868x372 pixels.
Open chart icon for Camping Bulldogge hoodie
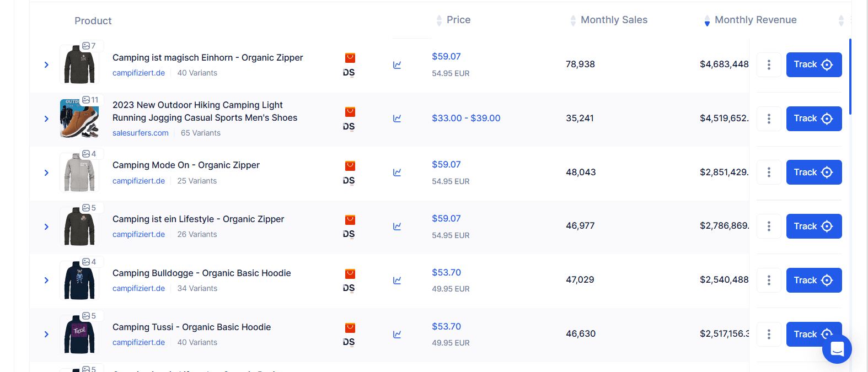pos(397,281)
